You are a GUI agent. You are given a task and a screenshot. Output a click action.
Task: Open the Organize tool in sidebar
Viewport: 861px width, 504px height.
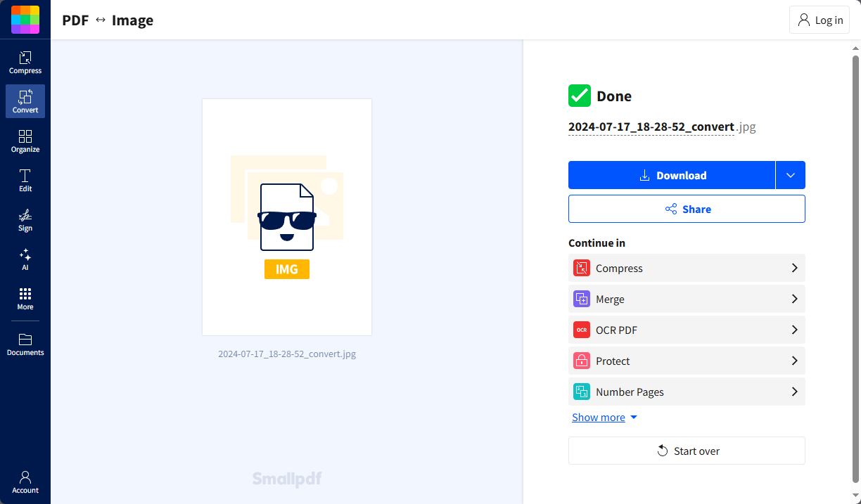click(25, 141)
